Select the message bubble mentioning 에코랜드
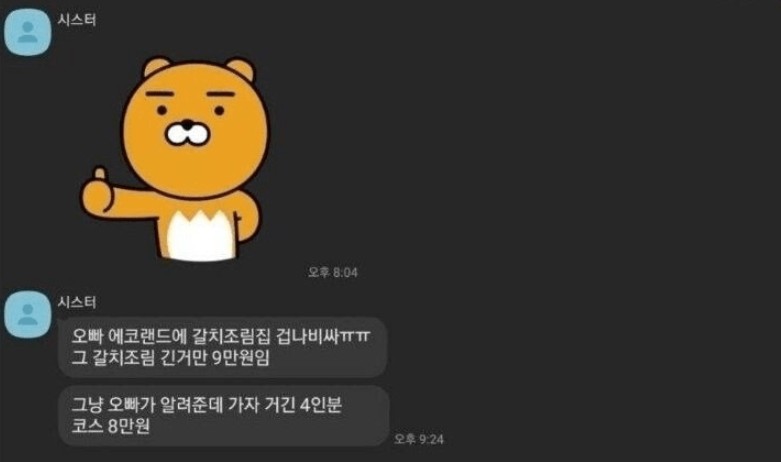Viewport: 781px width, 462px height. [x=223, y=347]
